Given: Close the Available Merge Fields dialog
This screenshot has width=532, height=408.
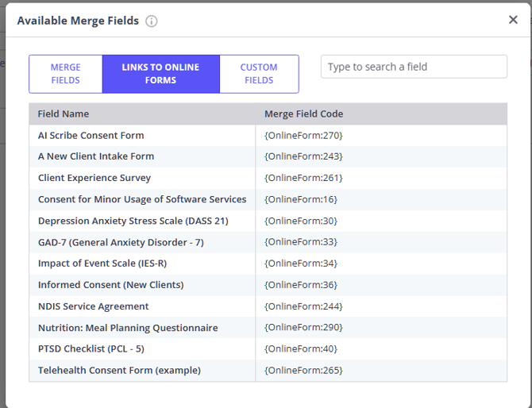Looking at the screenshot, I should (513, 20).
